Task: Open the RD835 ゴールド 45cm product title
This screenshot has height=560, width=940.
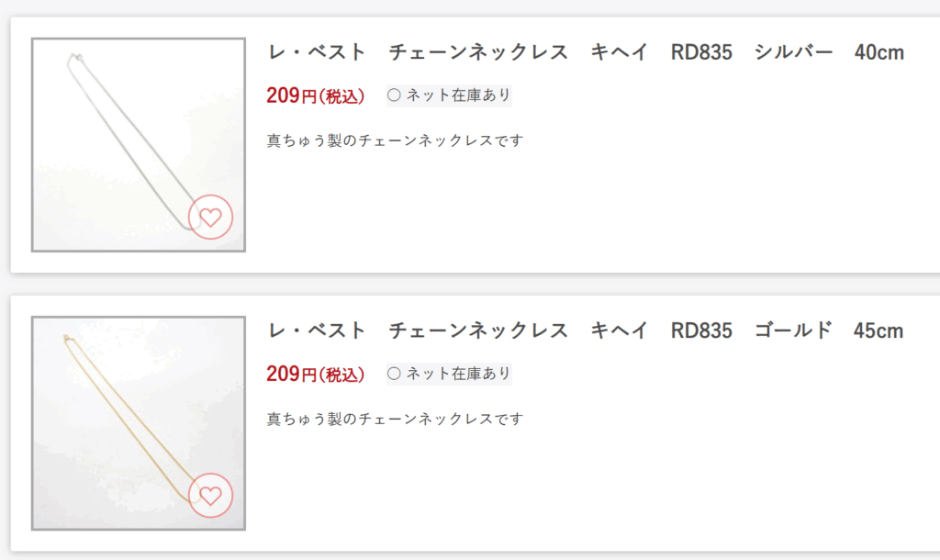Action: [585, 330]
